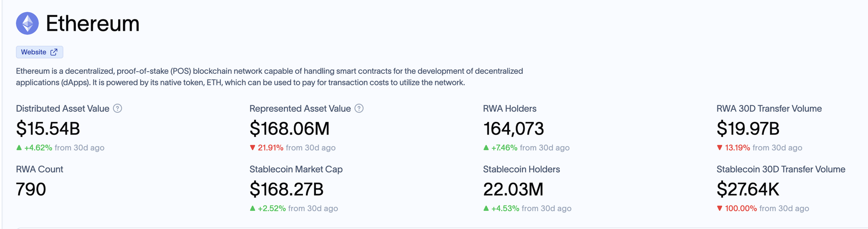Click the RWA Count value 790

tap(31, 190)
